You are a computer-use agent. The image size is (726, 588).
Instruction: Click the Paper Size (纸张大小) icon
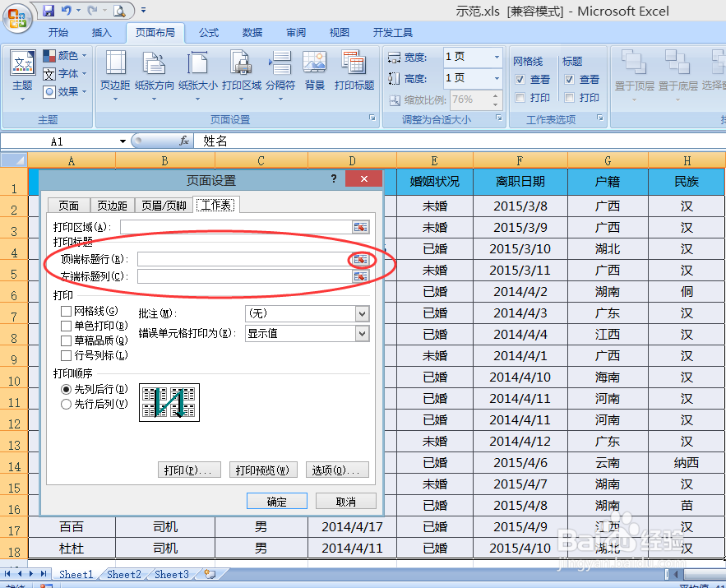click(x=197, y=63)
